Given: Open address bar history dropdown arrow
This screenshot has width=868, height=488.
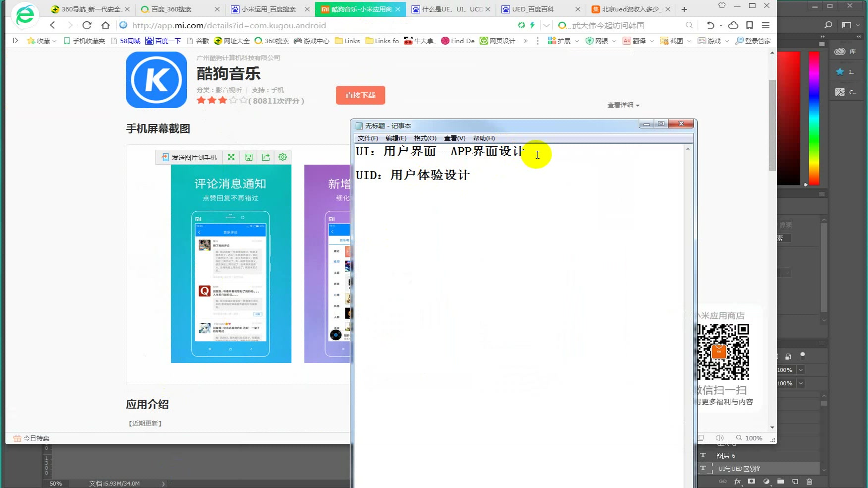Looking at the screenshot, I should [x=546, y=25].
